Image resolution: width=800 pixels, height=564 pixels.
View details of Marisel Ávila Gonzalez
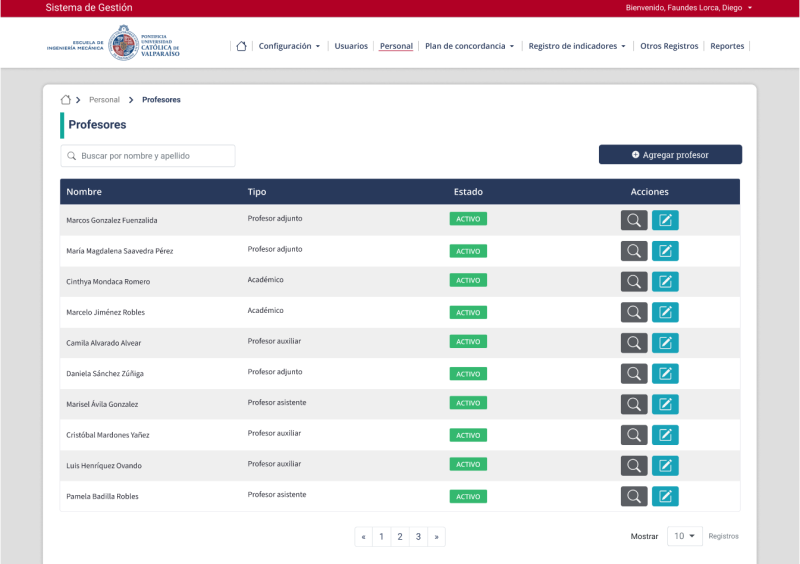(634, 404)
